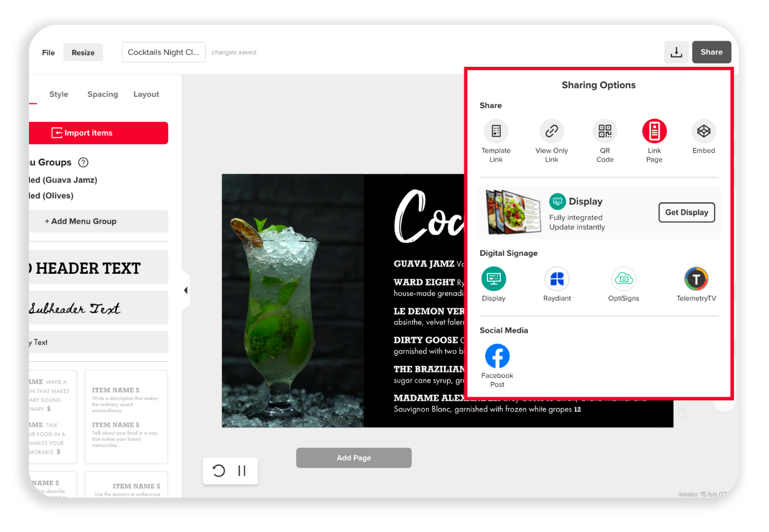The height and width of the screenshot is (532, 769).
Task: Switch to the Style tab
Action: click(59, 94)
